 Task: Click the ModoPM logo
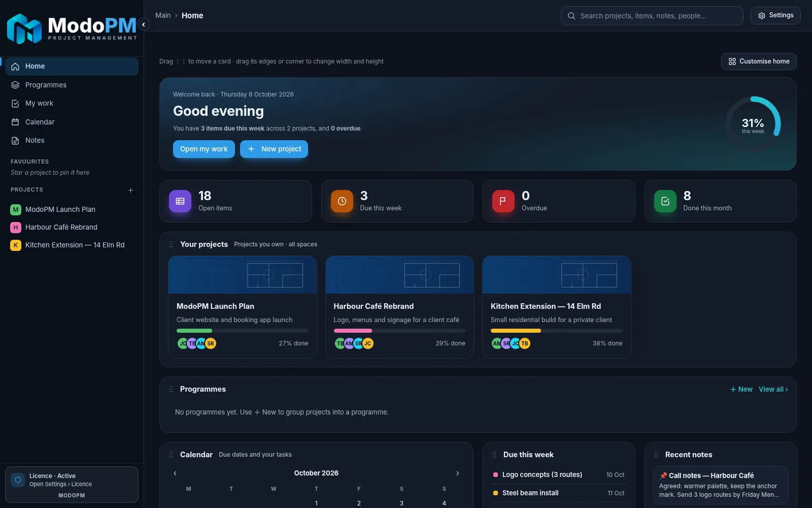(x=72, y=28)
